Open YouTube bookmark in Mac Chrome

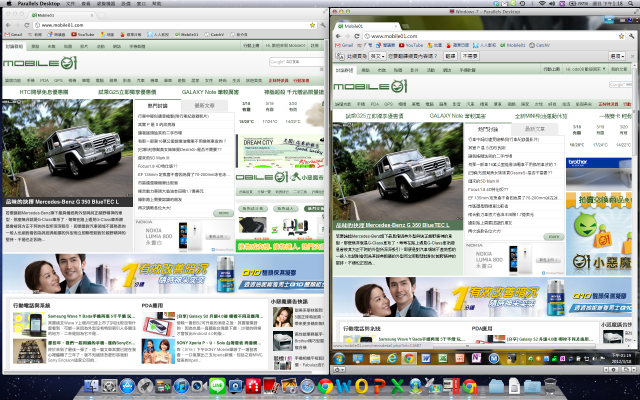click(83, 35)
